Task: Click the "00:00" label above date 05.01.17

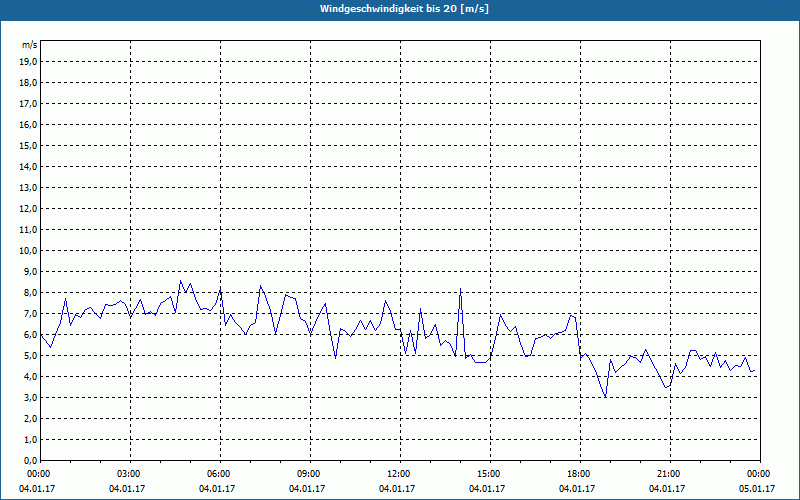Action: pos(760,474)
